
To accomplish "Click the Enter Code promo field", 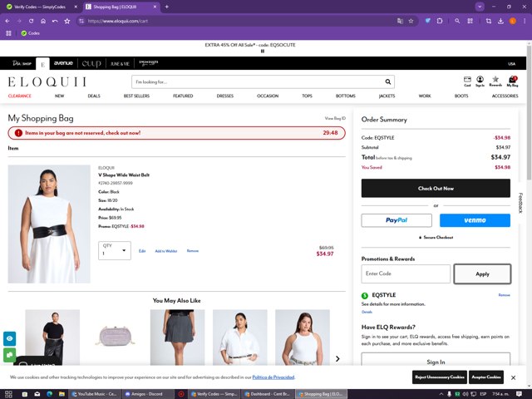I will pos(406,273).
